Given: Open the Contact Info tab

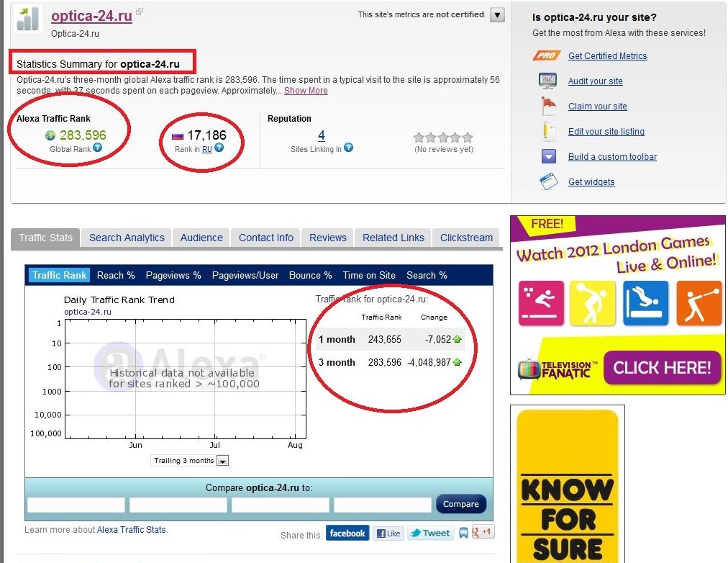Looking at the screenshot, I should coord(266,238).
